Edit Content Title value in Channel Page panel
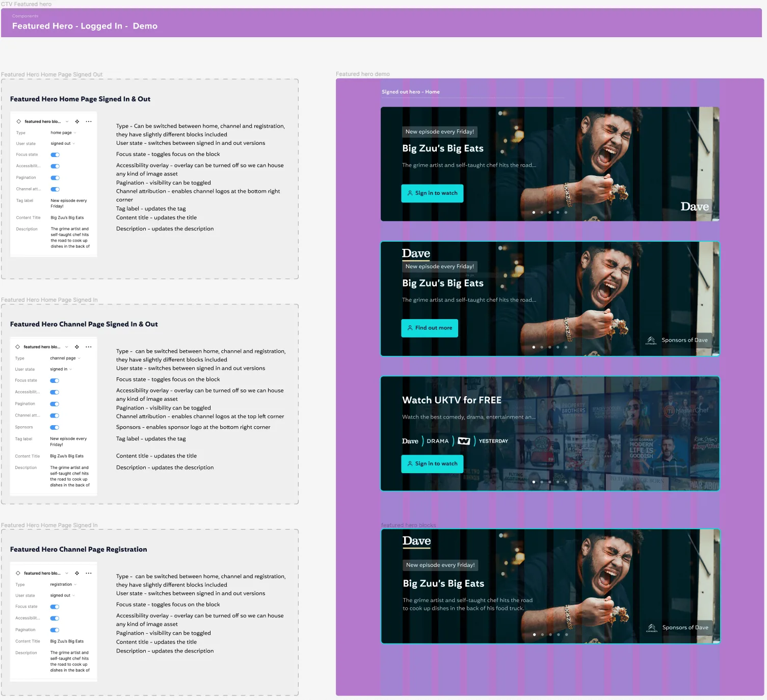 (67, 456)
